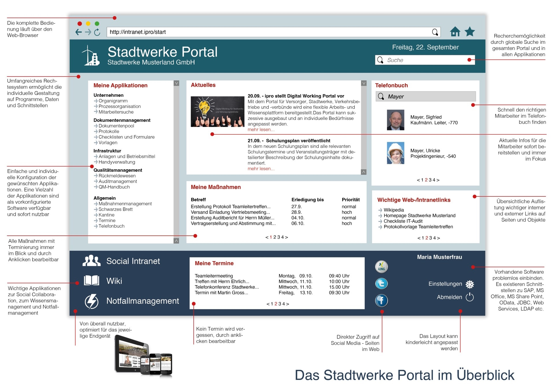This screenshot has height=392, width=555.
Task: Click the browser home icon
Action: coord(455,31)
